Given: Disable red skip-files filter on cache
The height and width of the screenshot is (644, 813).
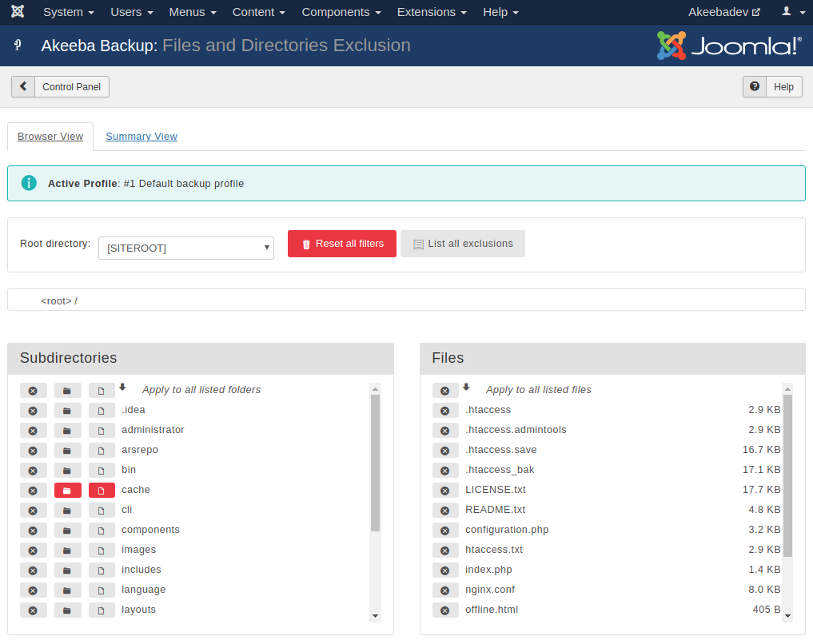Looking at the screenshot, I should 102,490.
